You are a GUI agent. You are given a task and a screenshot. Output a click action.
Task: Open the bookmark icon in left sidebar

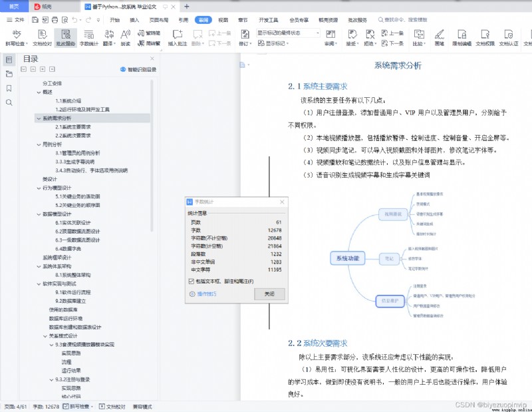(9, 89)
